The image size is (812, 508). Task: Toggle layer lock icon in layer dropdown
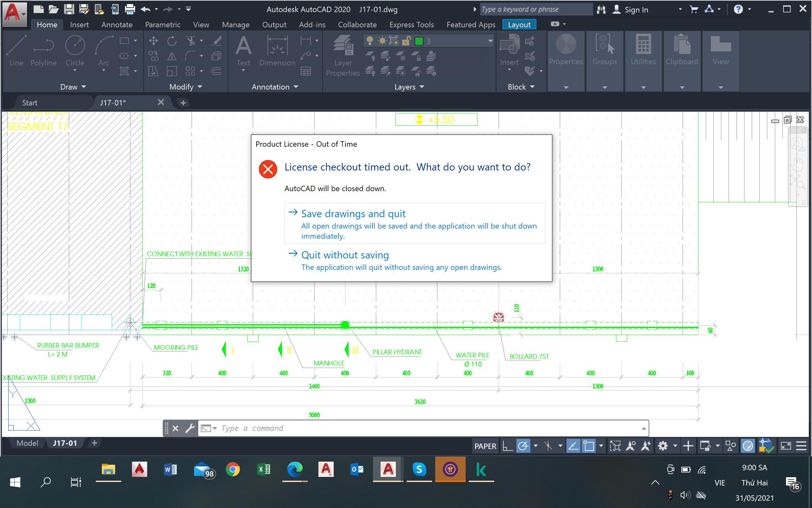point(406,41)
